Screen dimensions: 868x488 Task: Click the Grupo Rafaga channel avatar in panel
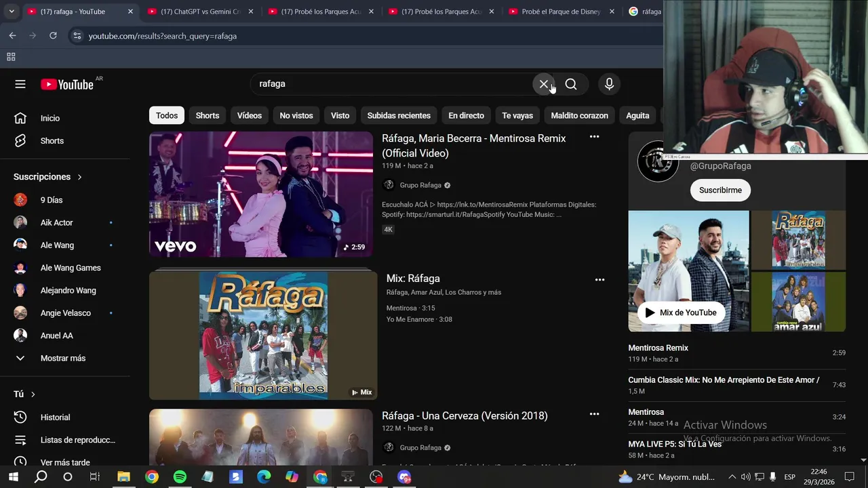[658, 161]
